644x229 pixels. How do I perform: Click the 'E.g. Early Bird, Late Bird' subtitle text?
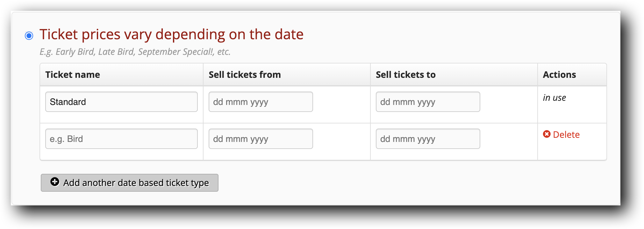(135, 51)
